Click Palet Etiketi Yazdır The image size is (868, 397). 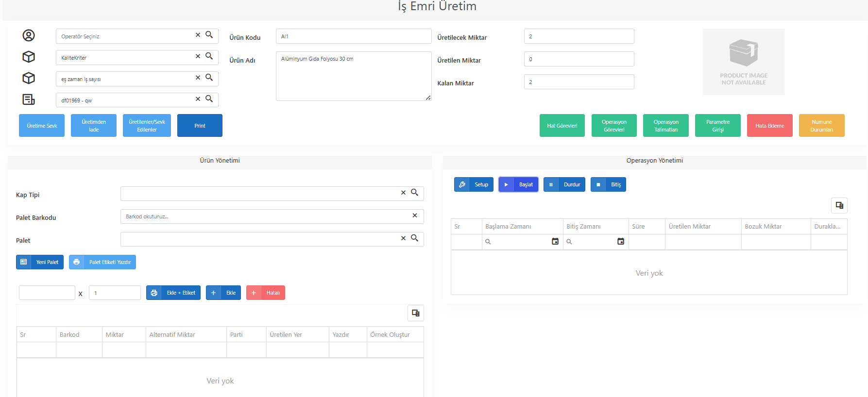click(x=102, y=262)
